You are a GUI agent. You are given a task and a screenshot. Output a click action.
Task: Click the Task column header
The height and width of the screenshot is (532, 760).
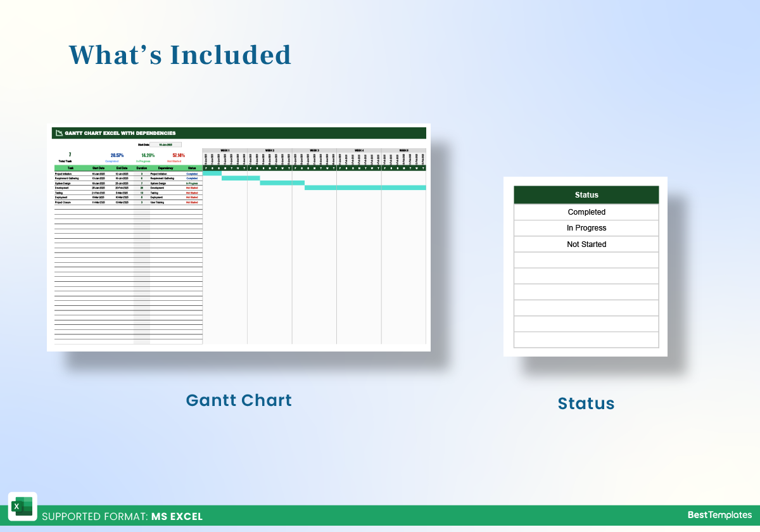tap(70, 168)
